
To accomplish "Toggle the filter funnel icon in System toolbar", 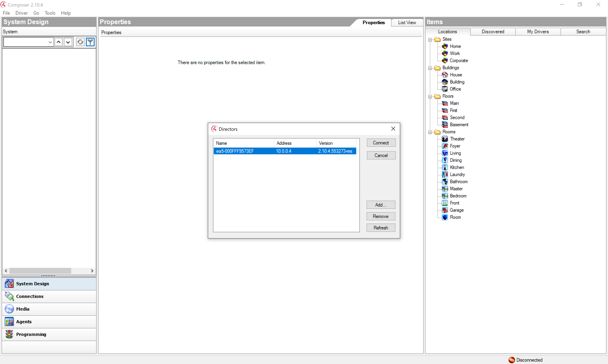I will tap(90, 42).
